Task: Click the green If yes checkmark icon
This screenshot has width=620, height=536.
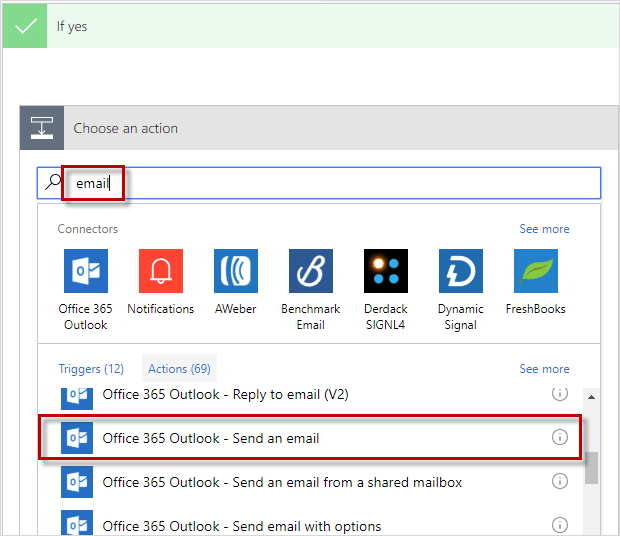Action: tap(25, 26)
